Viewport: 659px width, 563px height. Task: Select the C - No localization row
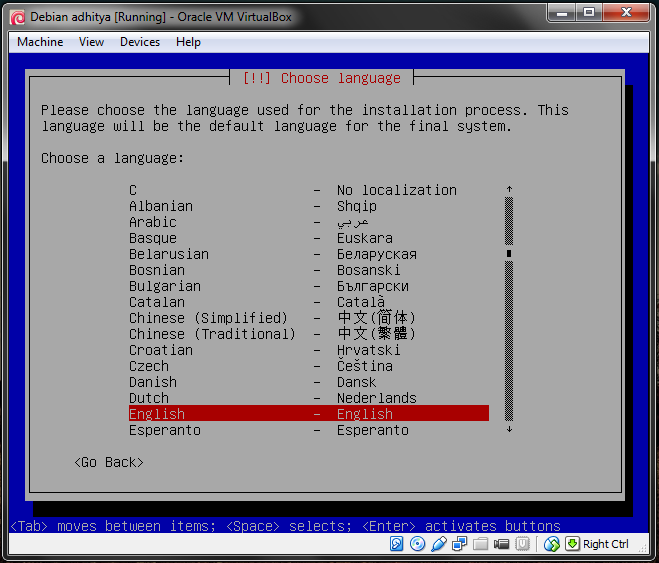tap(308, 190)
